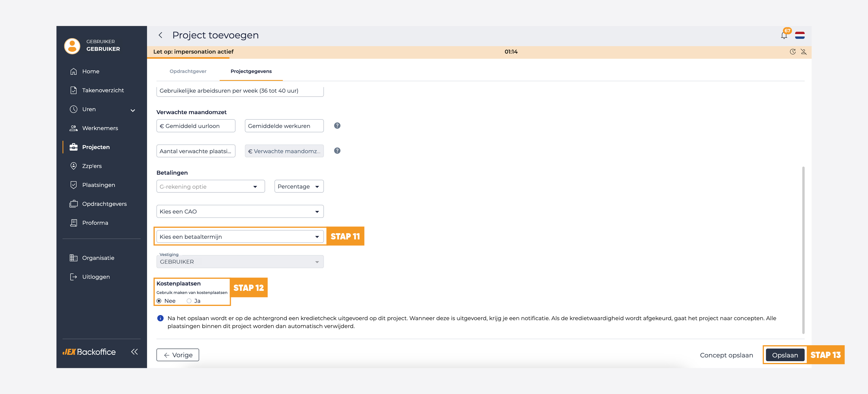The image size is (868, 394).
Task: Click the Opdrachtgevers folder icon
Action: tap(73, 204)
